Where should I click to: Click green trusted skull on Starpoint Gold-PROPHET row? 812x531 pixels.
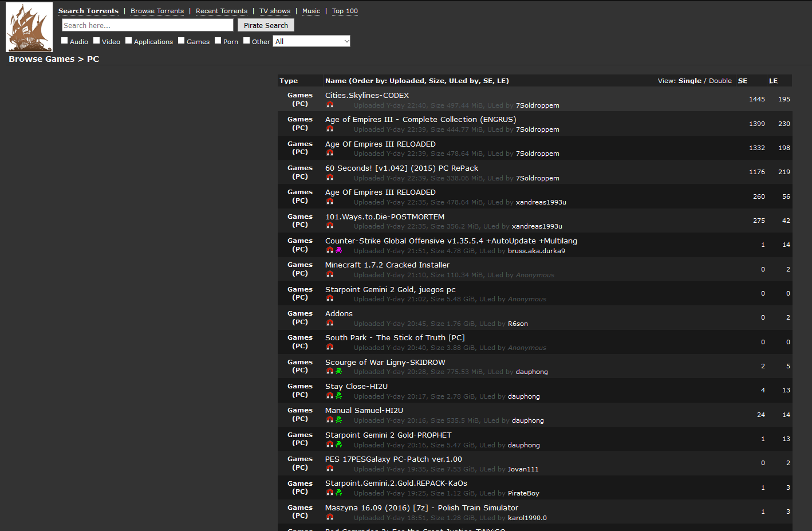339,444
